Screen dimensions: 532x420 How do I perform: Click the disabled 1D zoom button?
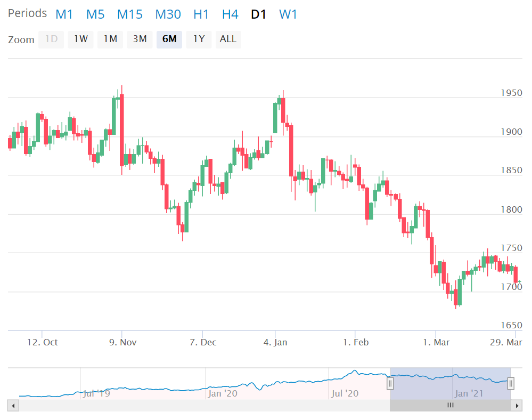point(51,39)
